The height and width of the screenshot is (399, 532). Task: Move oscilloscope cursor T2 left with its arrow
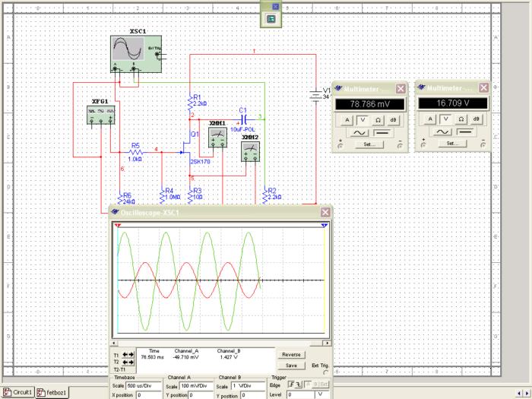125,363
